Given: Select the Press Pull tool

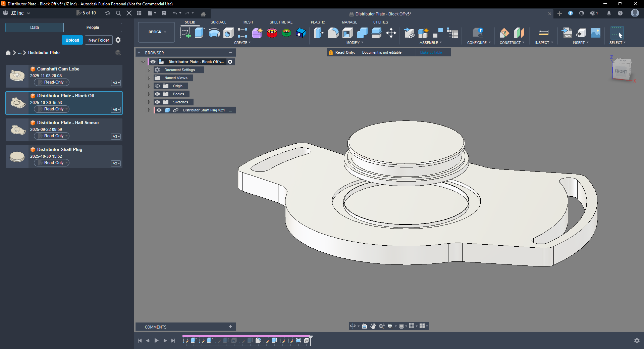Looking at the screenshot, I should coord(319,33).
